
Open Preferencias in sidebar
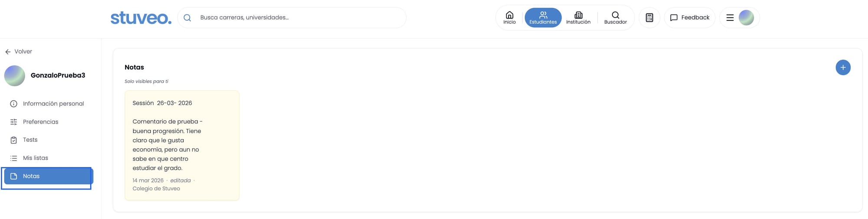coord(47,122)
